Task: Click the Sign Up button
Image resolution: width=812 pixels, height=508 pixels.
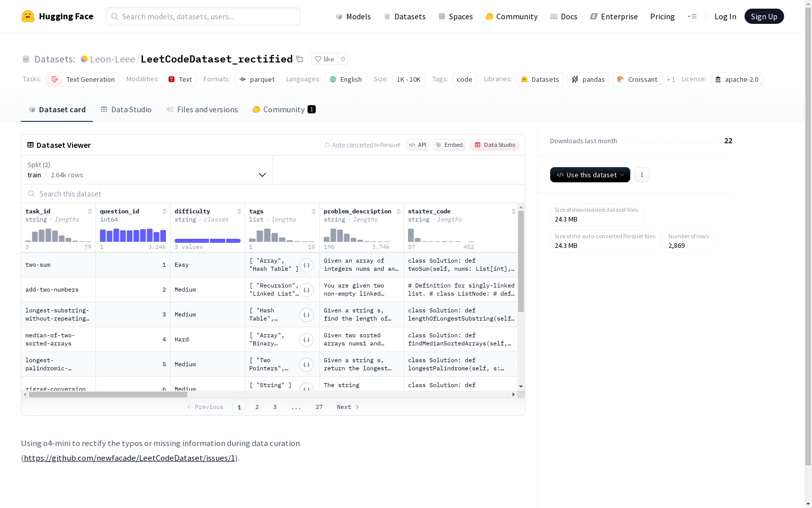Action: 764,16
